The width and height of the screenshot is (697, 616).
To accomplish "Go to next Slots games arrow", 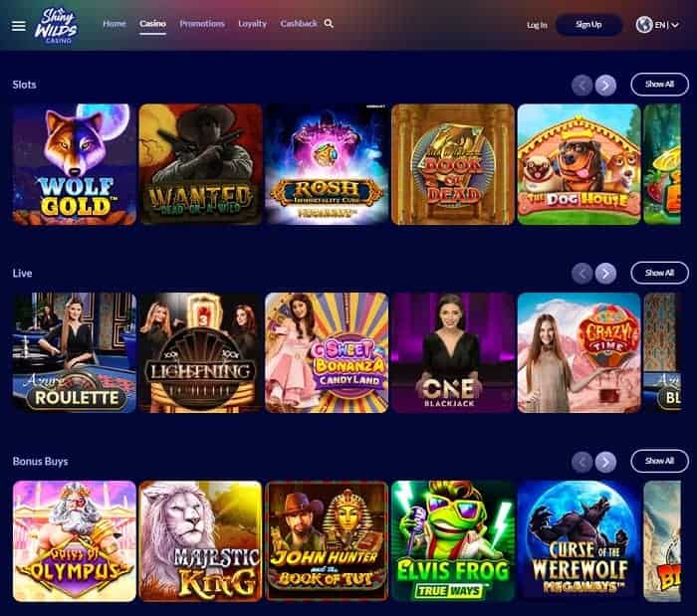I will (x=605, y=85).
